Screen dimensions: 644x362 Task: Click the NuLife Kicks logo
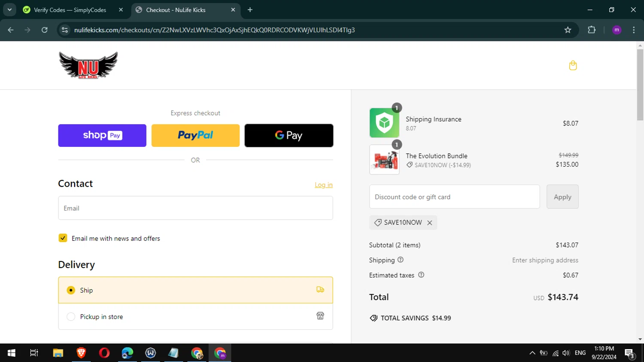point(88,65)
